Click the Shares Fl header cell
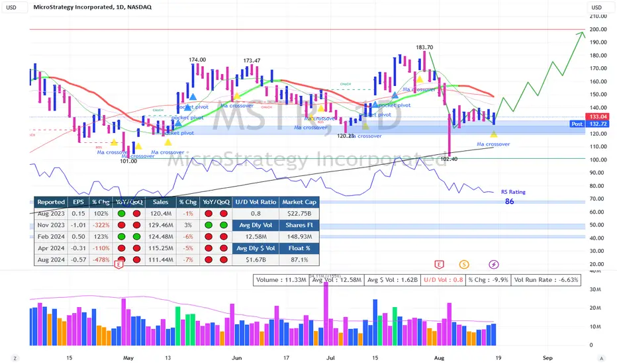The width and height of the screenshot is (617, 364). pyautogui.click(x=299, y=225)
